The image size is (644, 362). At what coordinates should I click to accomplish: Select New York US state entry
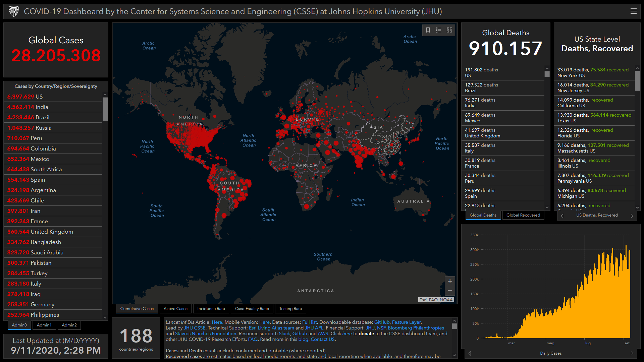[594, 73]
